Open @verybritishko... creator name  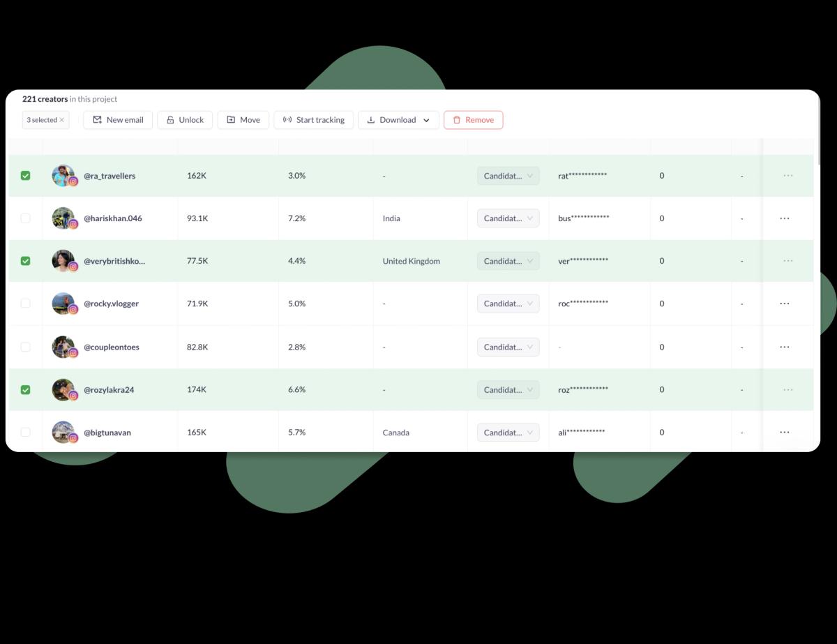(114, 261)
